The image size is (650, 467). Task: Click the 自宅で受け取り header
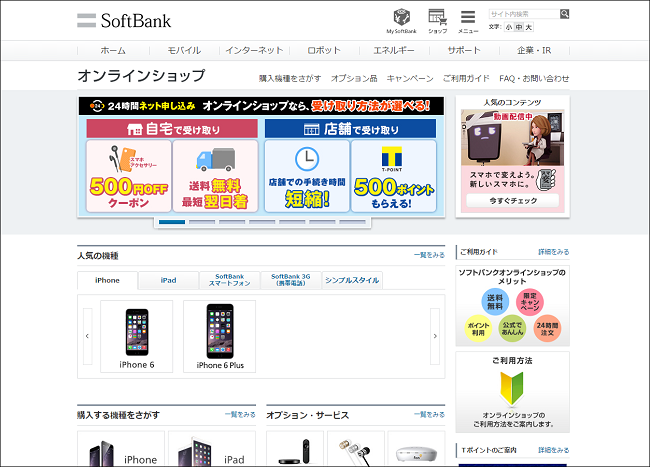point(172,129)
